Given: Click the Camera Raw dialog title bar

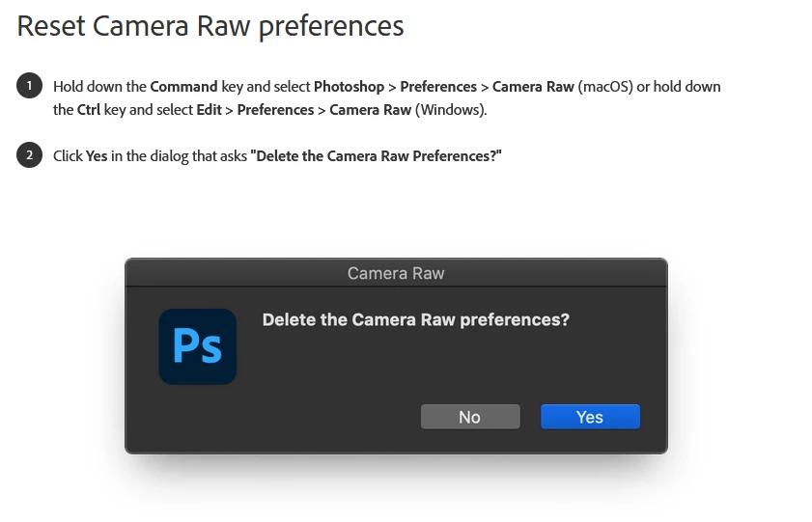Looking at the screenshot, I should [x=396, y=273].
